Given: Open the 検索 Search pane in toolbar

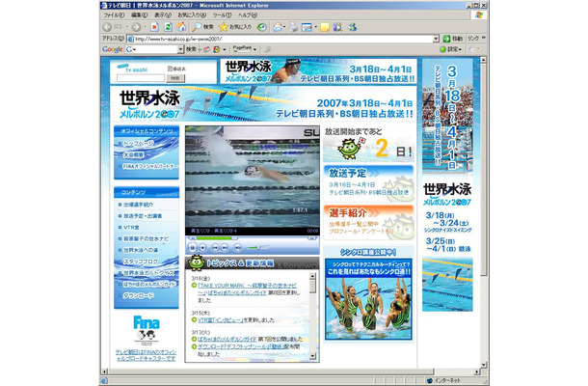Looking at the screenshot, I should (202, 27).
